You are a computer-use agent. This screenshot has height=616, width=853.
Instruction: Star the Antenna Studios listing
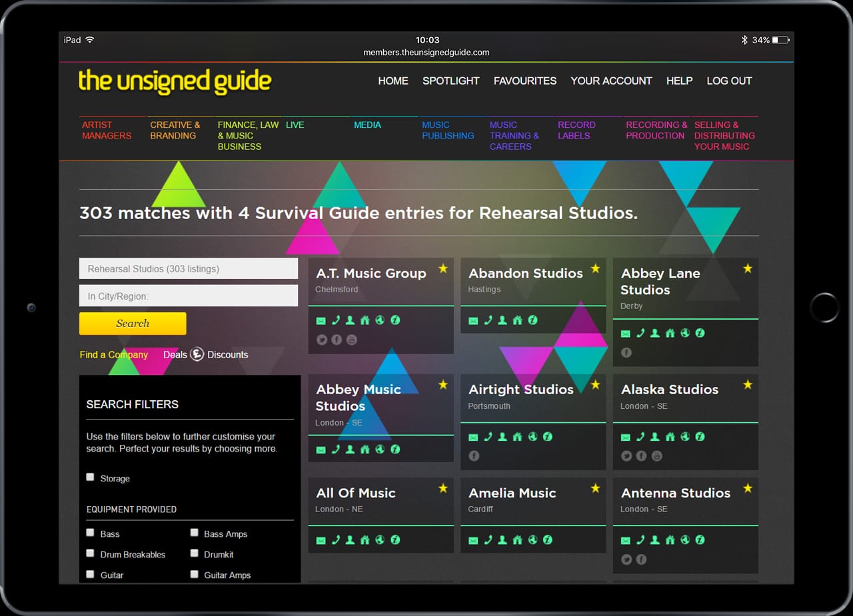click(748, 488)
